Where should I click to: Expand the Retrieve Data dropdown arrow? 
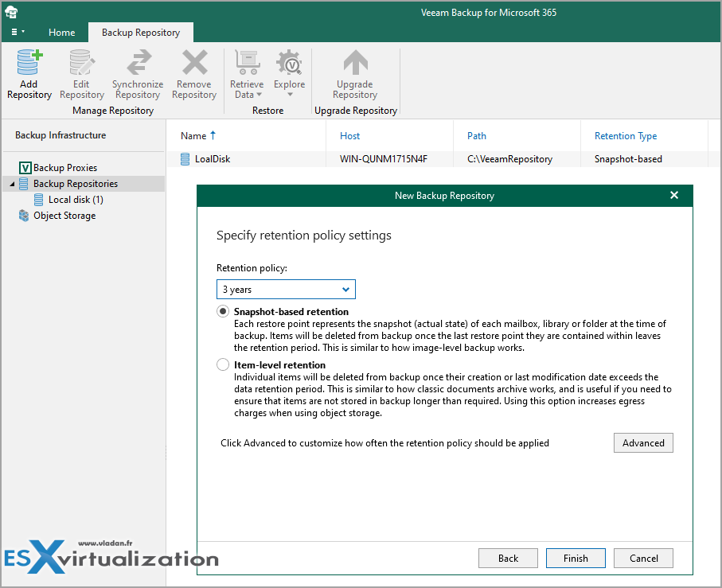click(260, 95)
